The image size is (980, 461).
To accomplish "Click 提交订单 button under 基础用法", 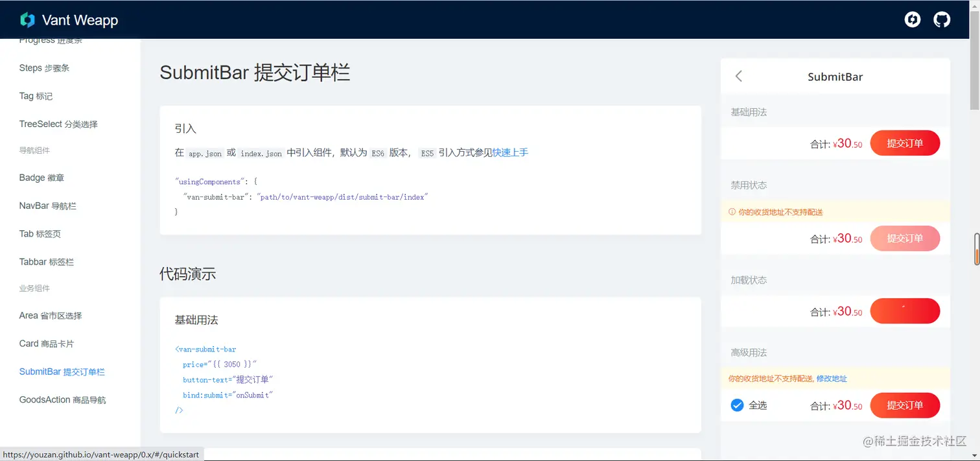I will (905, 143).
